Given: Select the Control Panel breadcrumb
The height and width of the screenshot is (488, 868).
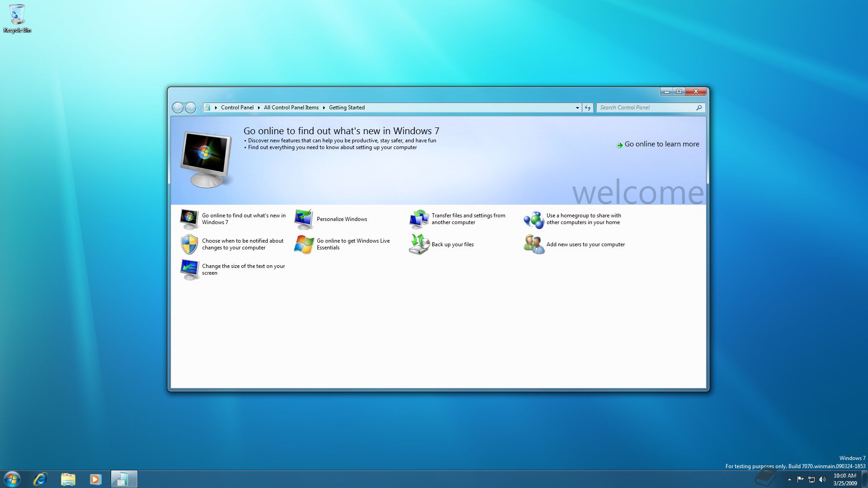Looking at the screenshot, I should (237, 108).
